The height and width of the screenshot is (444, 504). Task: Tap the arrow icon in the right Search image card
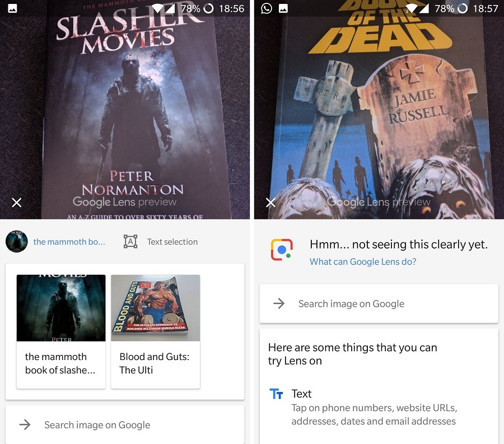(x=279, y=303)
